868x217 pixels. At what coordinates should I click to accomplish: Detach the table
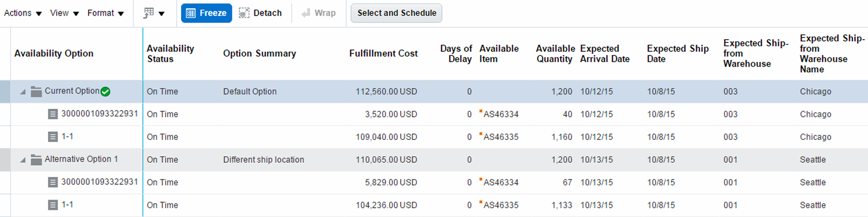(x=260, y=13)
